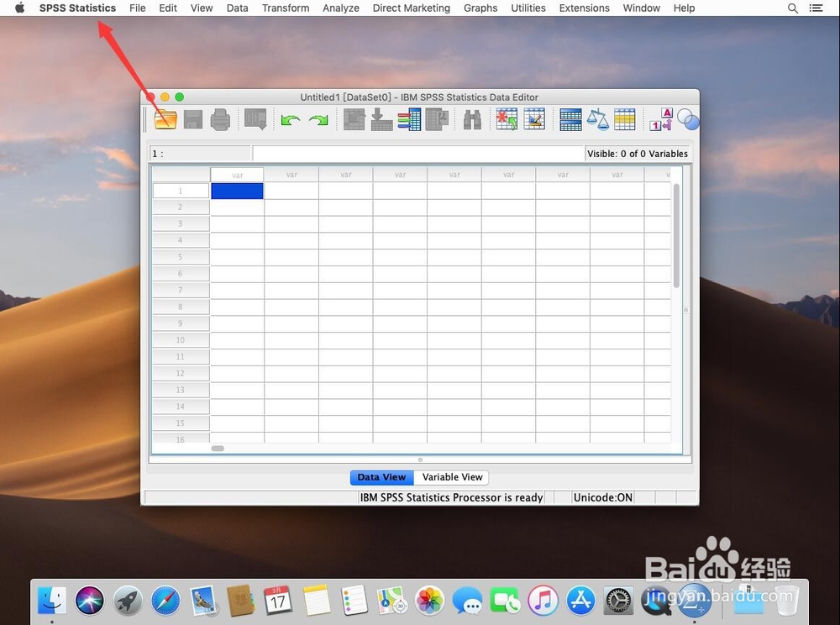The height and width of the screenshot is (625, 840).
Task: Open the SPSS Statistics application menu
Action: 77,8
